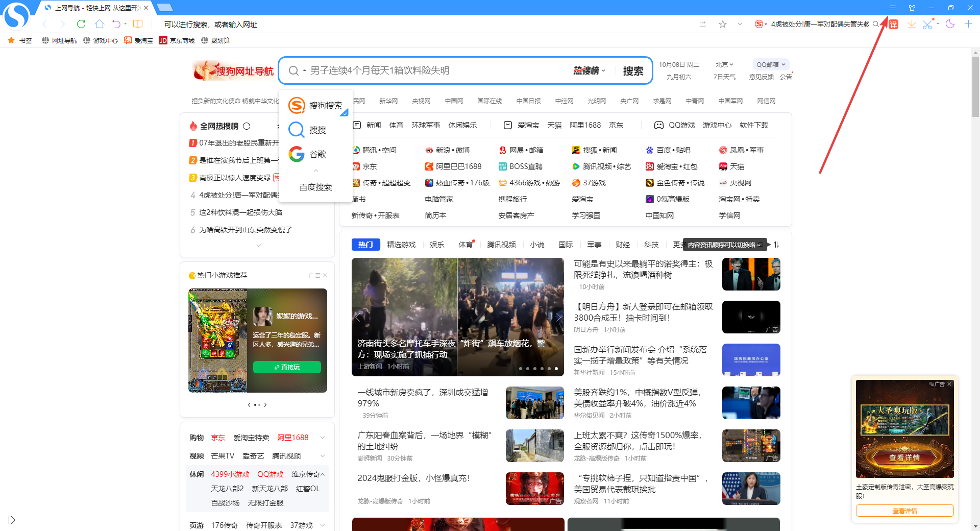Viewport: 980px width, 531px height.
Task: Open the downloads arrow icon
Action: [x=911, y=24]
